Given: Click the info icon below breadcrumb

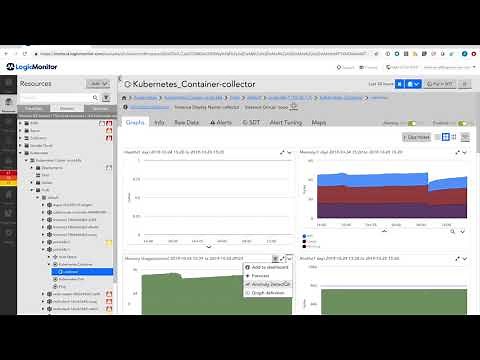Looking at the screenshot, I should (x=125, y=107).
